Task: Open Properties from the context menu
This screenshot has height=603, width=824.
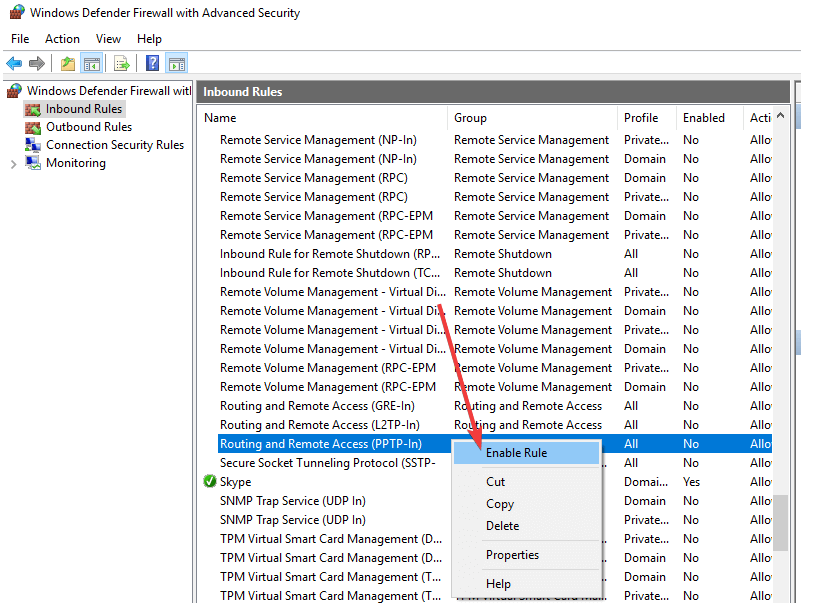Action: [x=527, y=555]
